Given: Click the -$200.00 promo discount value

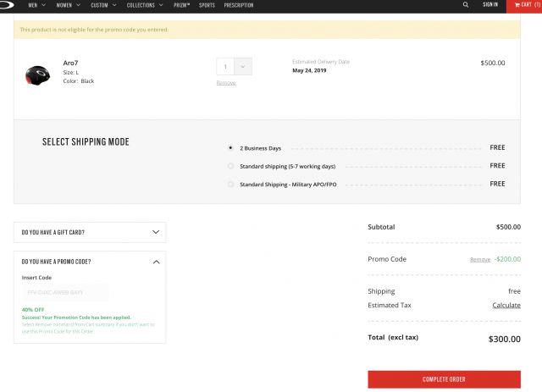Looking at the screenshot, I should (507, 259).
